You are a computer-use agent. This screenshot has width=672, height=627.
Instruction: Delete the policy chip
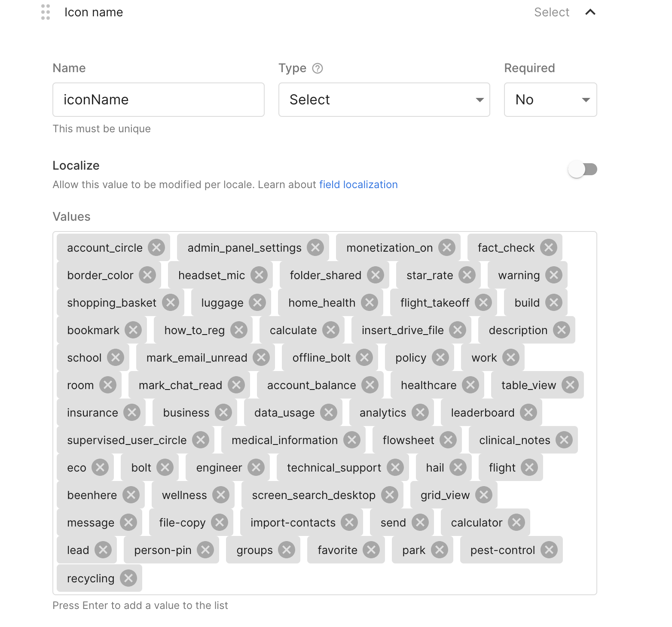click(440, 357)
